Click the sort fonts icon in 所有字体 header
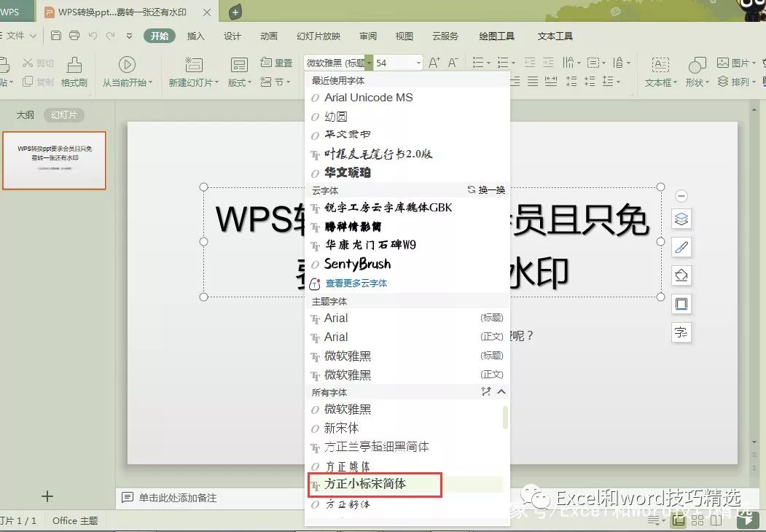Image resolution: width=766 pixels, height=532 pixels. (486, 391)
